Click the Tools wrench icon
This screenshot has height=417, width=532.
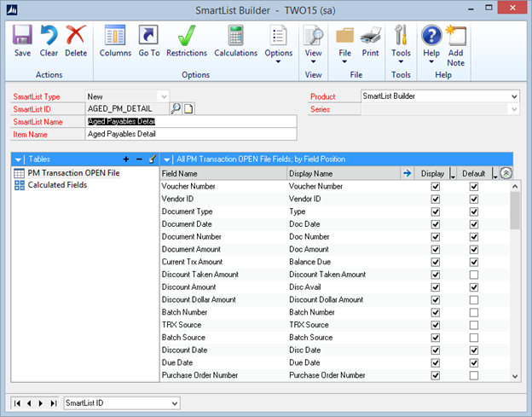[401, 35]
